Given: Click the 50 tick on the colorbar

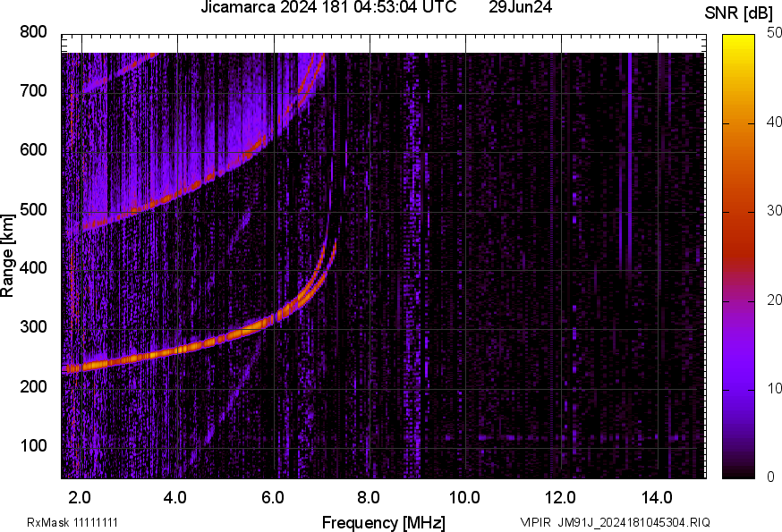Looking at the screenshot, I should 770,33.
